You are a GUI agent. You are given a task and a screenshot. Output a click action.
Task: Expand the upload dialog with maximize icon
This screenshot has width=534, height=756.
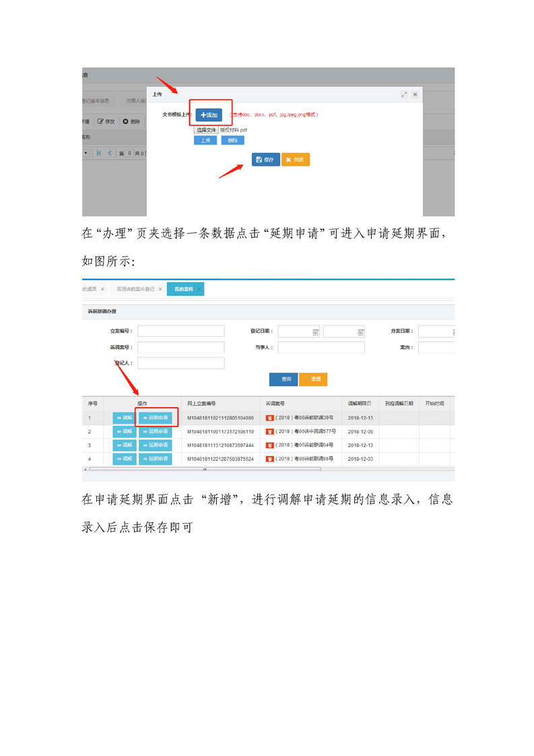point(404,94)
